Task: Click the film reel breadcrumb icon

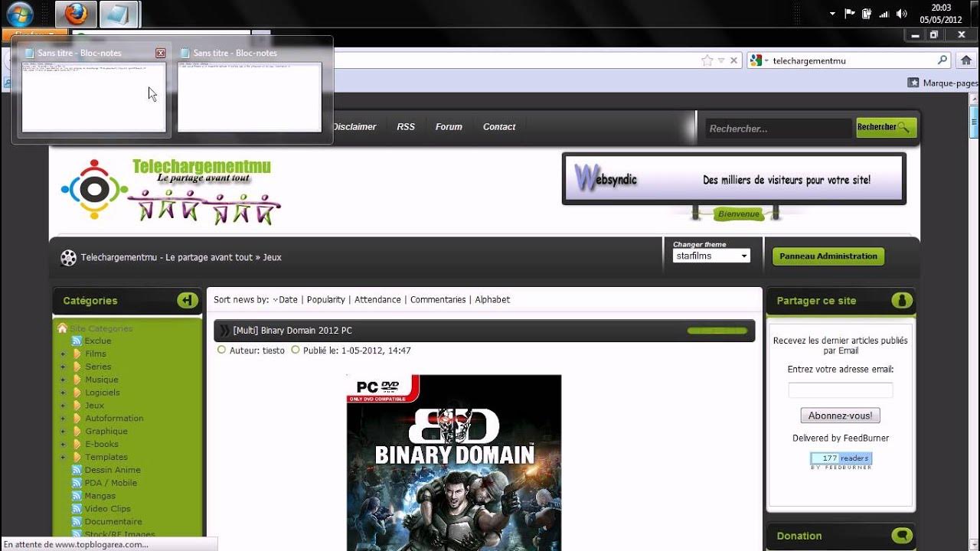Action: pyautogui.click(x=68, y=258)
